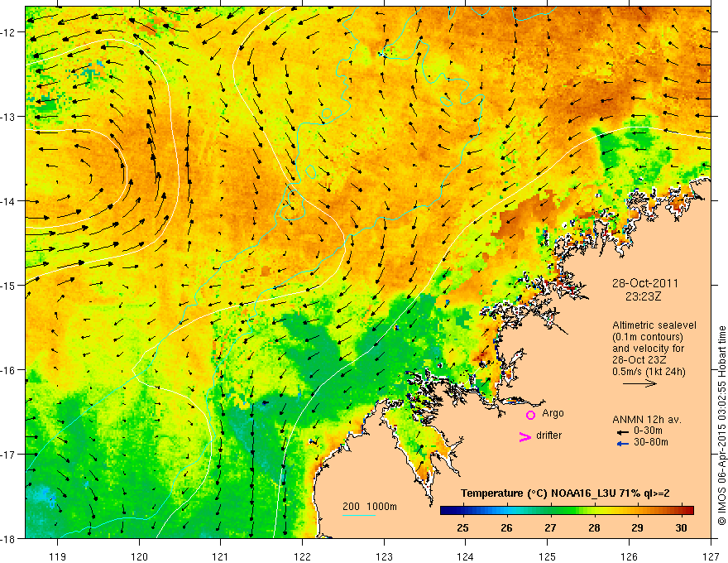Screen dimensions: 728x563
Task: Click the cyan 200 1000m depth contour sample line
Action: pyautogui.click(x=359, y=515)
